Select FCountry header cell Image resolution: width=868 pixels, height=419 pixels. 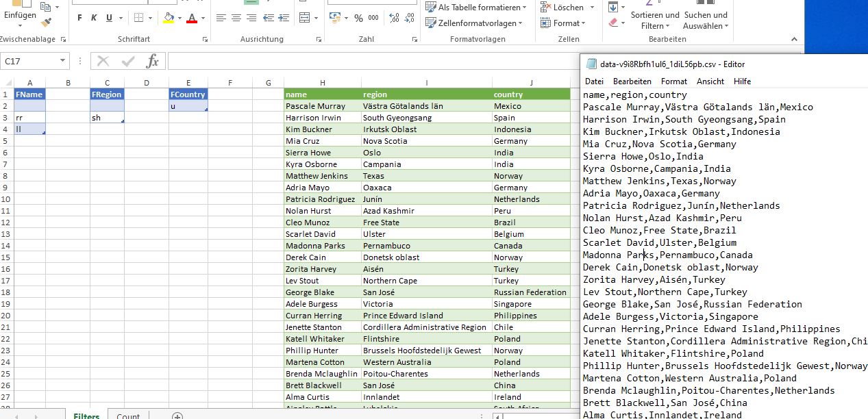(188, 94)
